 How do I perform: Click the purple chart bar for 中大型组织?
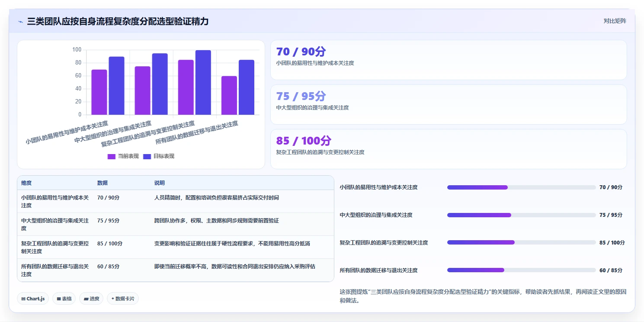(143, 90)
